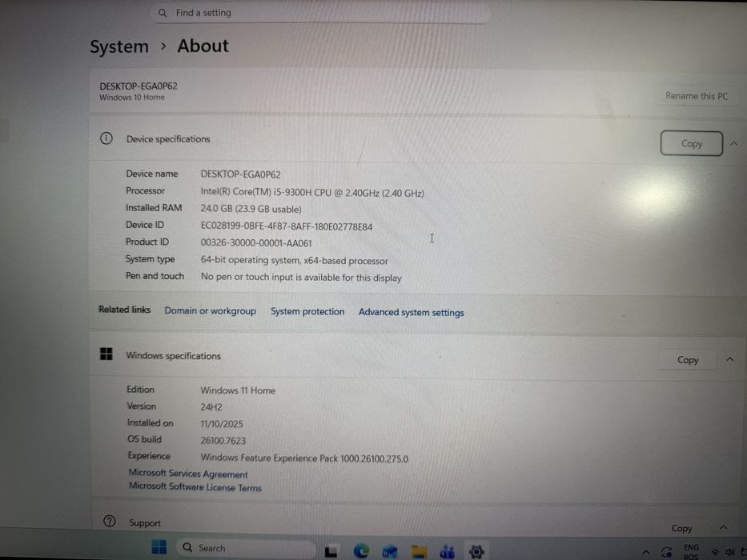This screenshot has width=747, height=560.
Task: Click the About page heading
Action: pyautogui.click(x=203, y=46)
